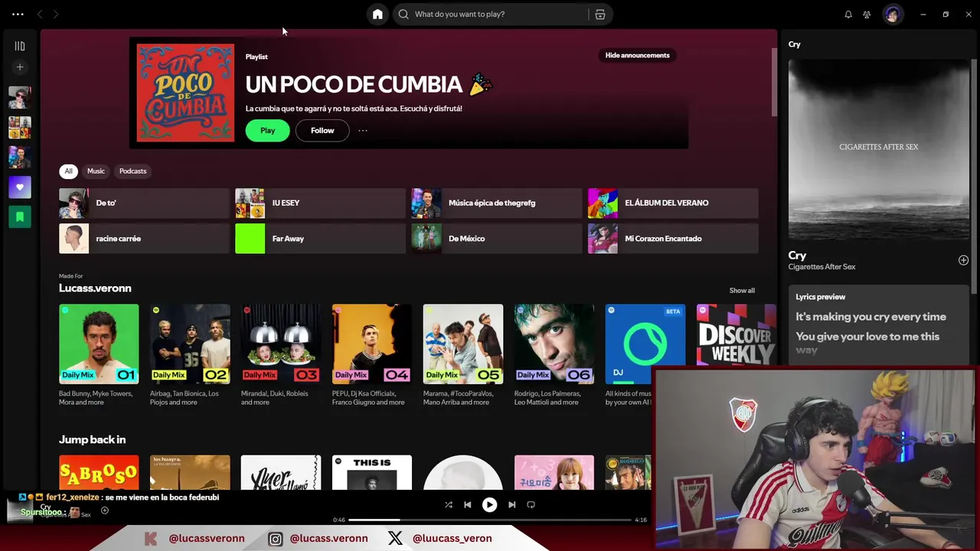Select the Podcasts filter chip
The image size is (980, 551).
132,171
